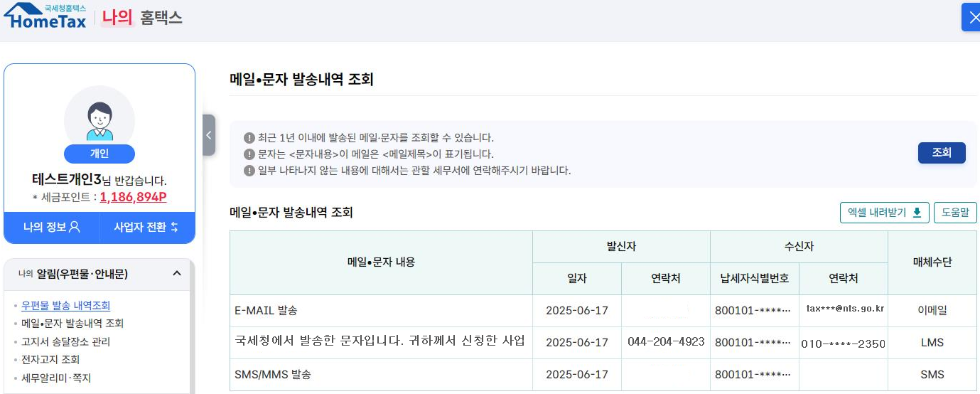Click tax points 1,186,894P link
Image resolution: width=980 pixels, height=394 pixels.
pyautogui.click(x=134, y=197)
